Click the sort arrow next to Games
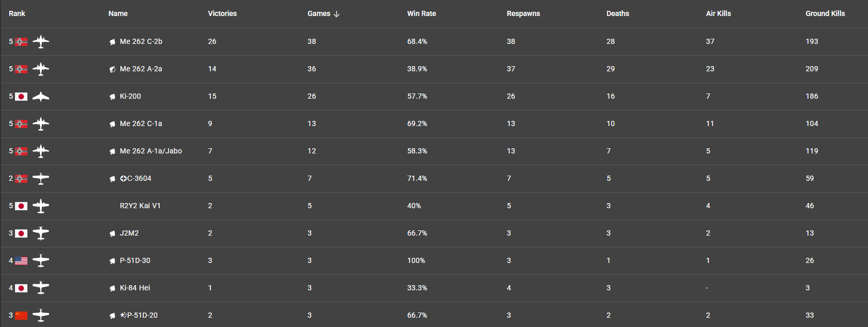The width and height of the screenshot is (868, 327). point(337,14)
